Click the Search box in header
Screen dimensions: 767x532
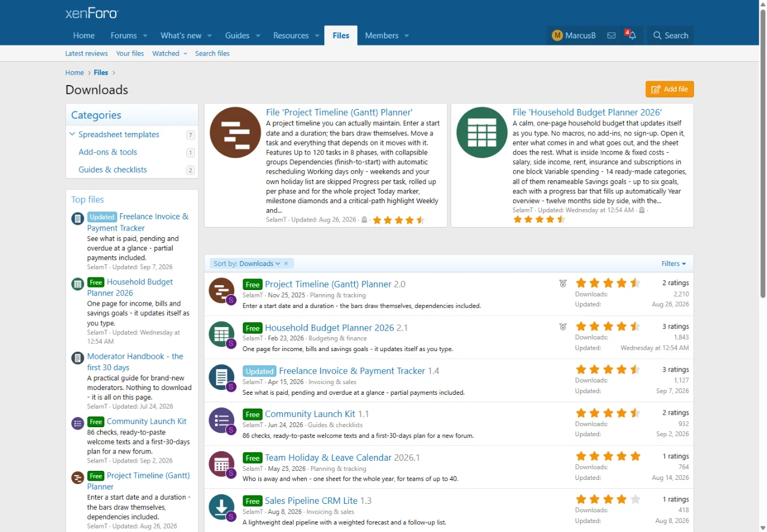pyautogui.click(x=671, y=35)
